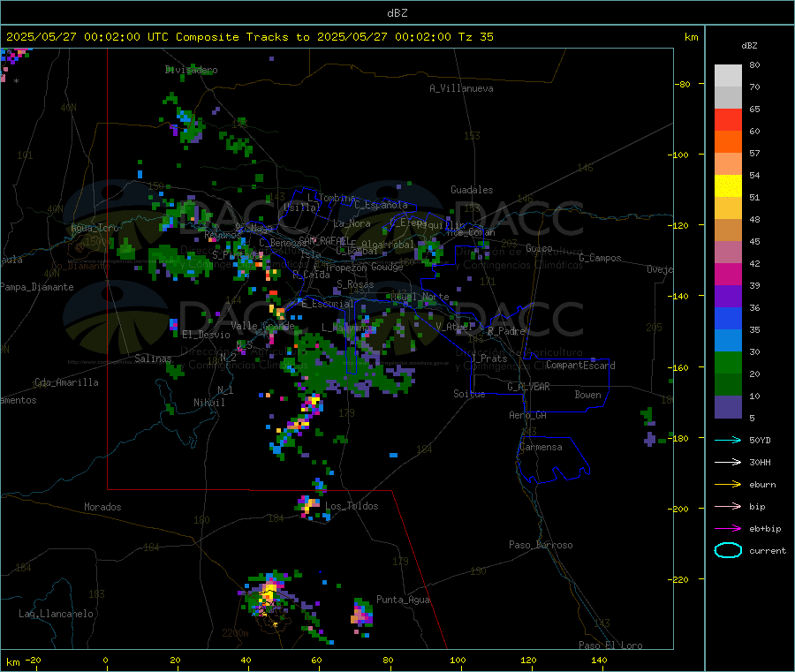Click the 'Carmensa' map label

541,447
